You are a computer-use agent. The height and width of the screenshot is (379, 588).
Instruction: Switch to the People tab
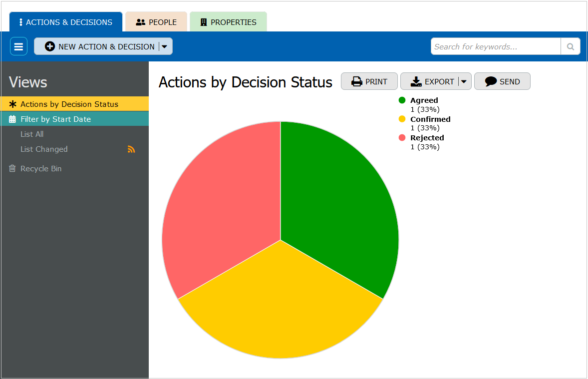coord(156,22)
